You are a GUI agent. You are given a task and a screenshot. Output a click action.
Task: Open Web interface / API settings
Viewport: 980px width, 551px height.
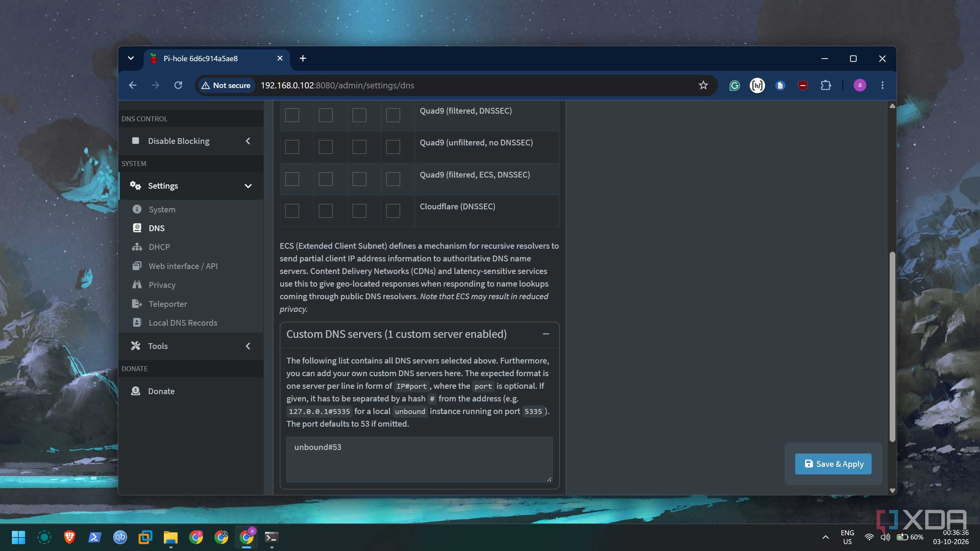183,266
